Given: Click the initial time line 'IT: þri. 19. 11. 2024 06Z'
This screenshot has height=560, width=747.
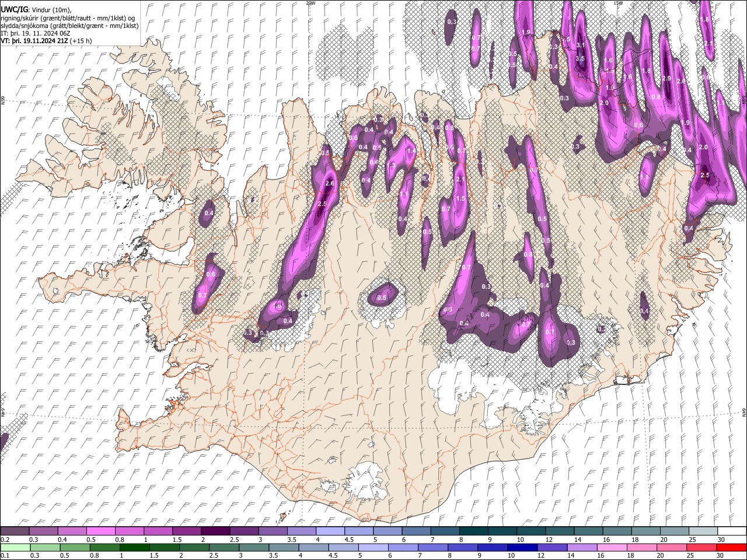Looking at the screenshot, I should click(x=36, y=33).
